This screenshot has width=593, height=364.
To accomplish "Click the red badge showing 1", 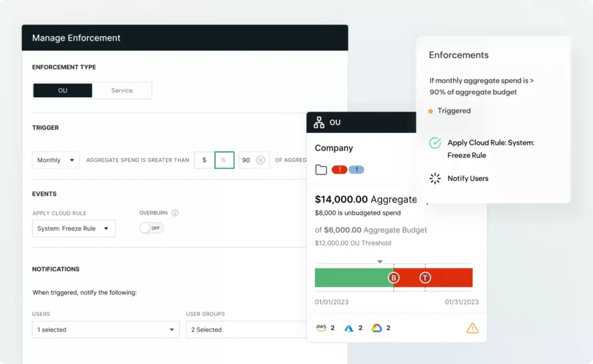I will tap(339, 170).
